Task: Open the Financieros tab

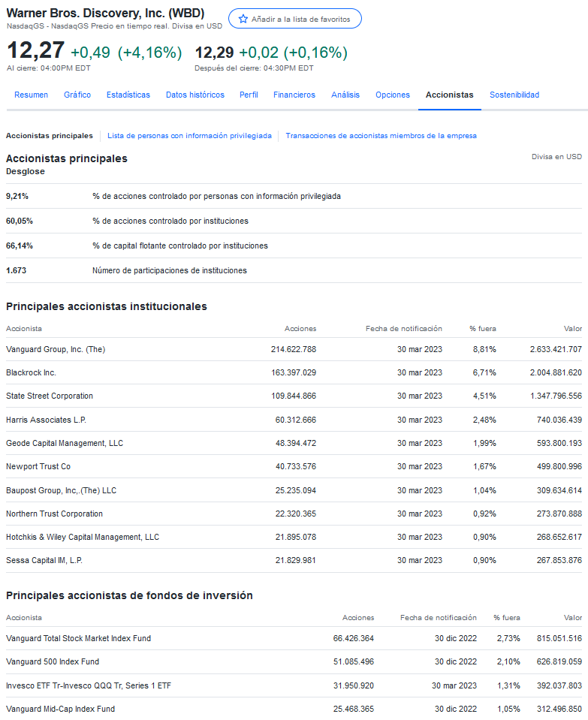Action: [294, 95]
